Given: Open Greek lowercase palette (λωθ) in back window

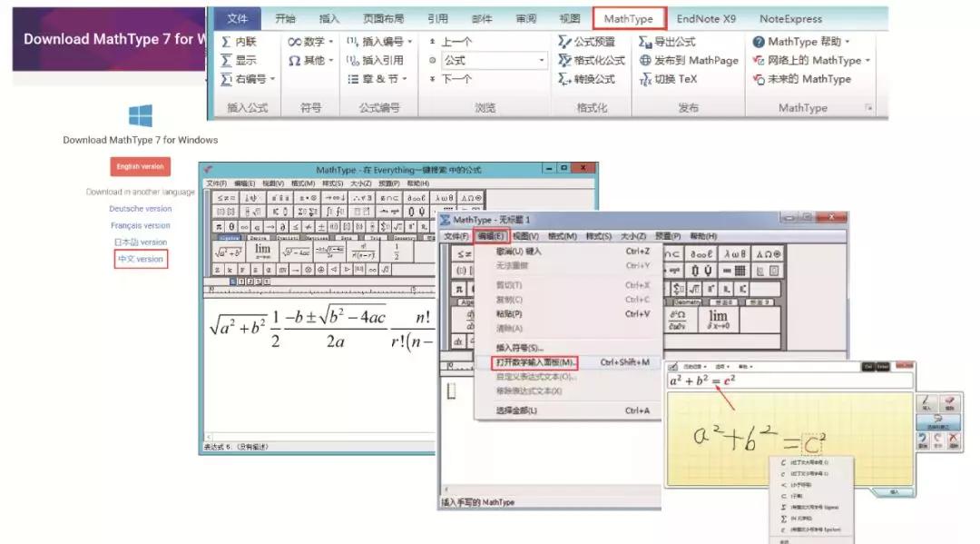Looking at the screenshot, I should pyautogui.click(x=445, y=198).
